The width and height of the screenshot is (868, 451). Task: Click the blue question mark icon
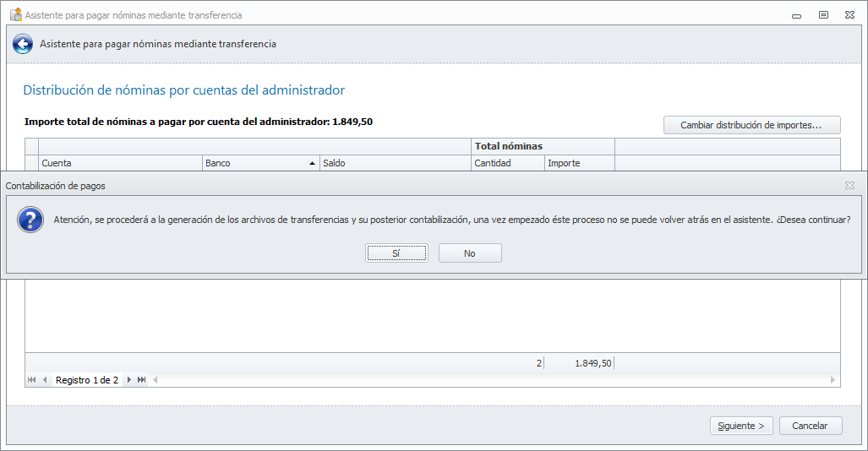tap(30, 220)
